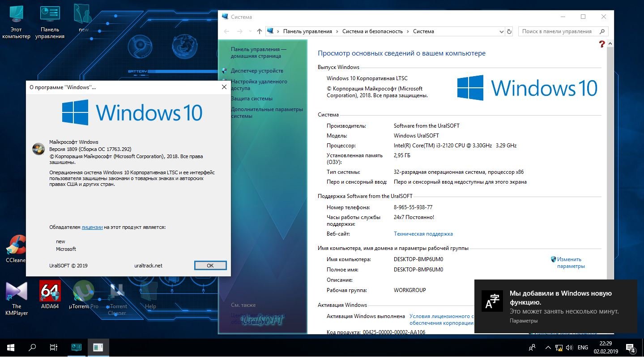Open Torrent Cleaner desktop shortcut
The height and width of the screenshot is (357, 644).
117,298
